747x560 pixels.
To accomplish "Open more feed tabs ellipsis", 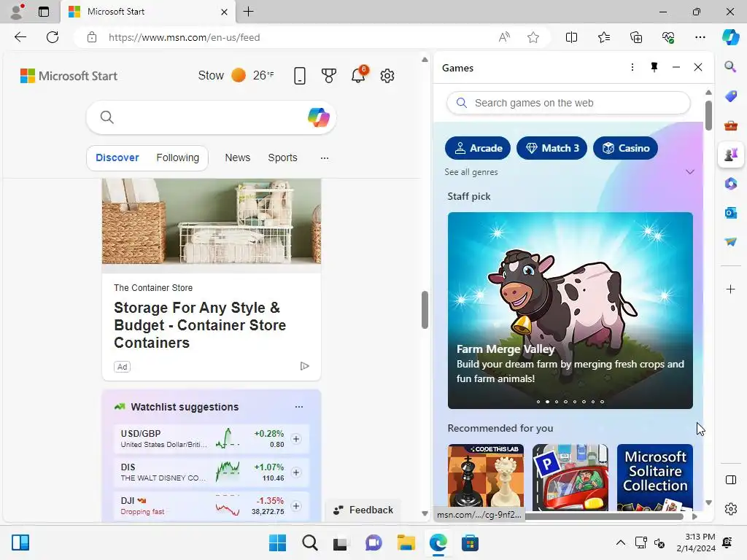I will (x=325, y=157).
